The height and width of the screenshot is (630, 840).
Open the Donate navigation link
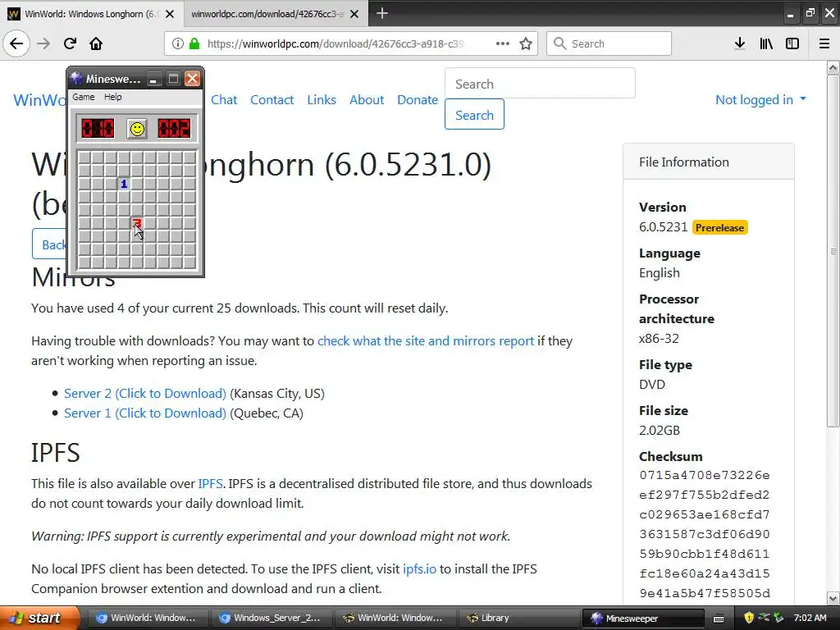click(418, 99)
